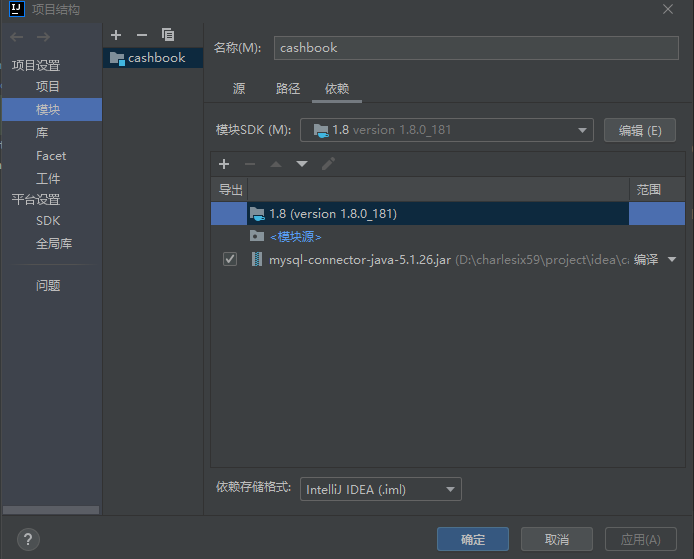Image resolution: width=694 pixels, height=559 pixels.
Task: Click the 应用(A) button
Action: pyautogui.click(x=641, y=539)
